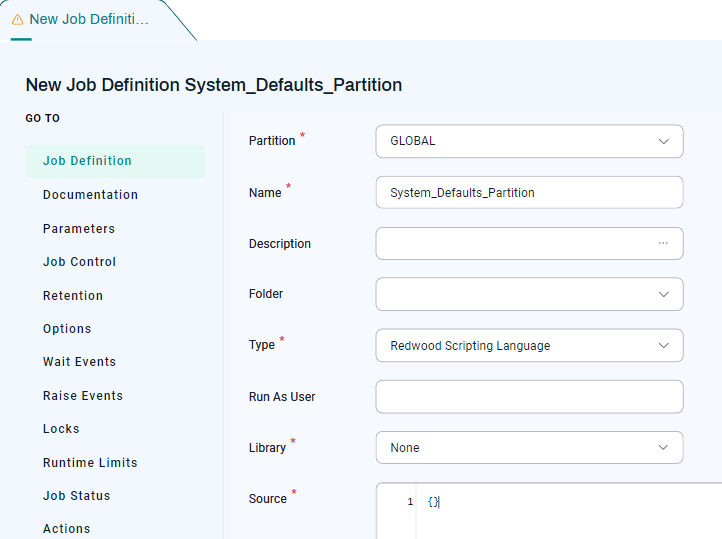Open the Parameters section
This screenshot has height=539, width=722.
pos(79,229)
